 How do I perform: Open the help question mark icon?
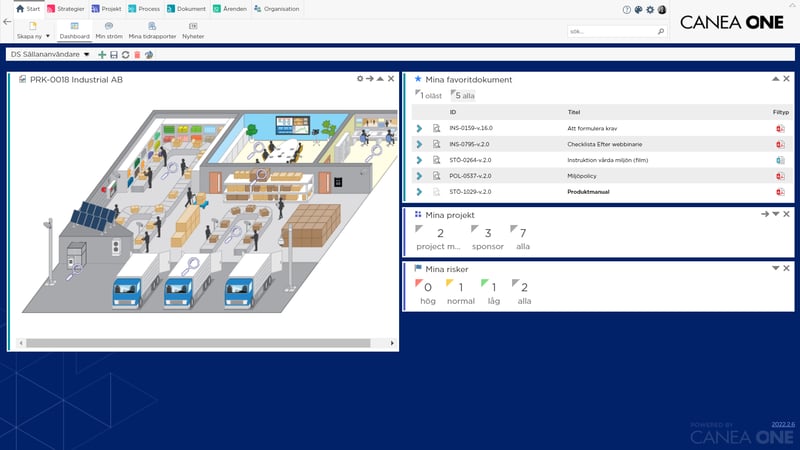(x=627, y=10)
